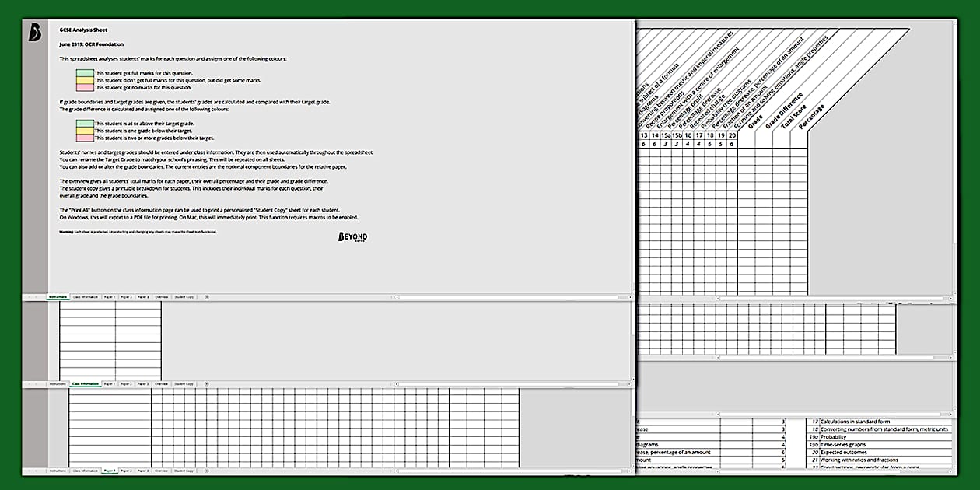980x490 pixels.
Task: Click the Expected outcomes topic cell
Action: (844, 452)
